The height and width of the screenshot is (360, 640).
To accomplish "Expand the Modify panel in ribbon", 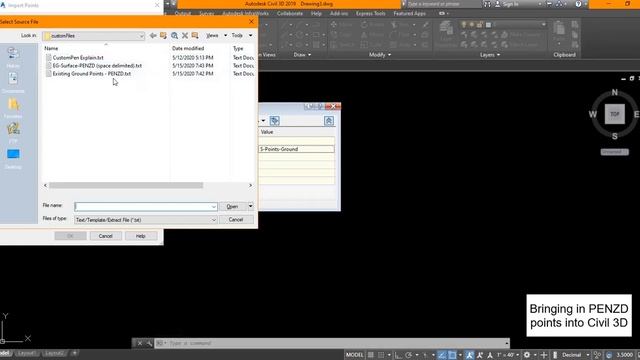I will tap(380, 55).
